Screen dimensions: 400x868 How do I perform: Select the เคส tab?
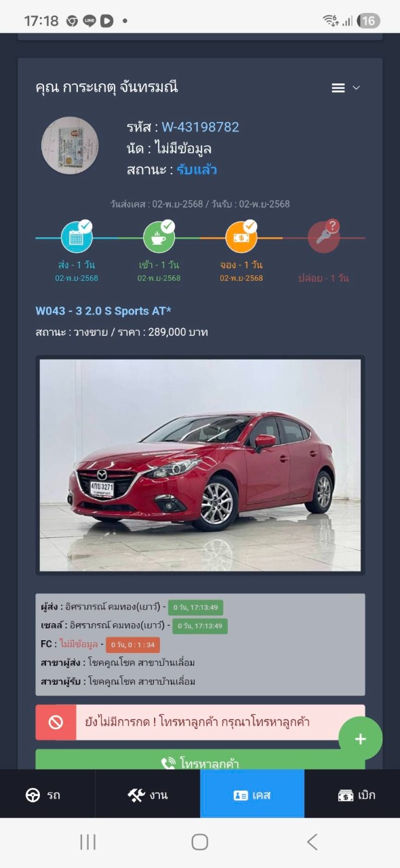(x=252, y=795)
